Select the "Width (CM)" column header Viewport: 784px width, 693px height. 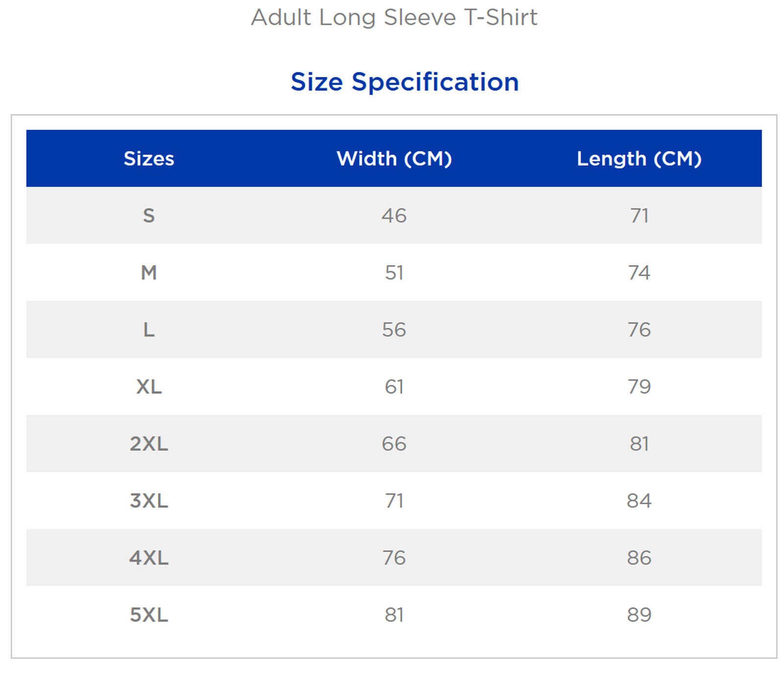394,159
